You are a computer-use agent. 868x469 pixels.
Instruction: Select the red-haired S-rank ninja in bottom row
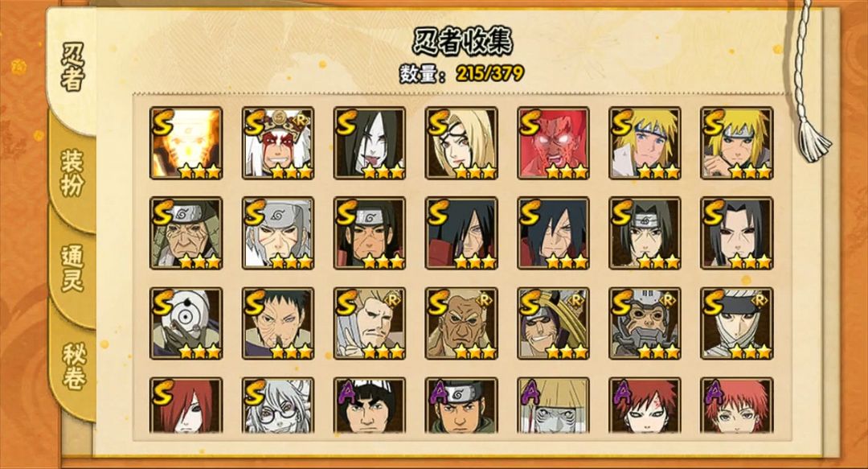(x=186, y=405)
